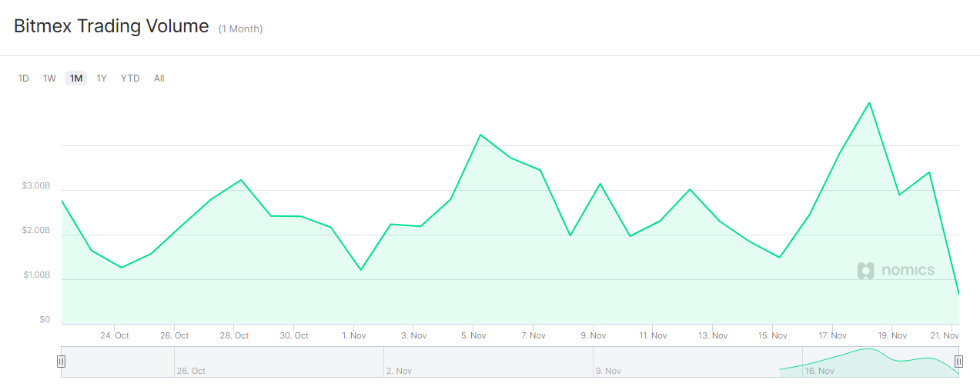Click the $2.00B axis label
Screen dimensions: 980x390
point(36,231)
